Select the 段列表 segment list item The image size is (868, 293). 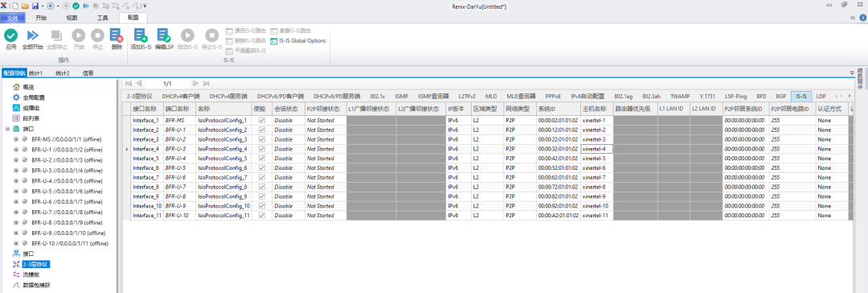[x=31, y=118]
